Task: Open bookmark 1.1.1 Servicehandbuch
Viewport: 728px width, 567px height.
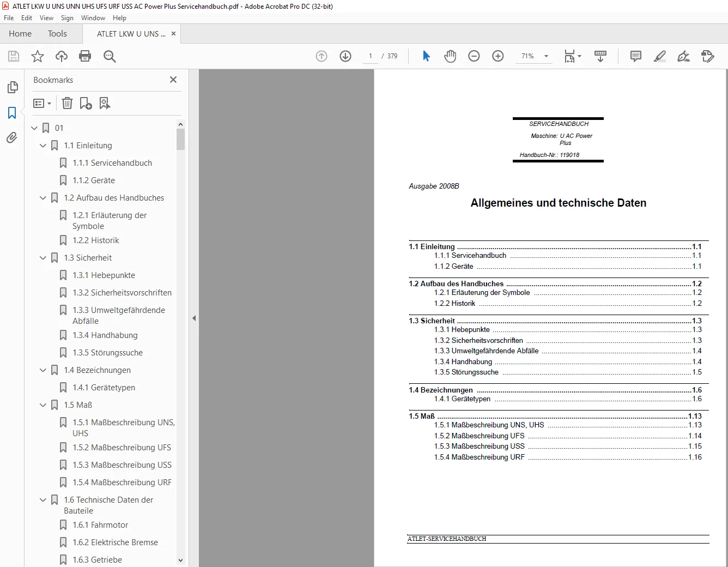Action: click(112, 163)
